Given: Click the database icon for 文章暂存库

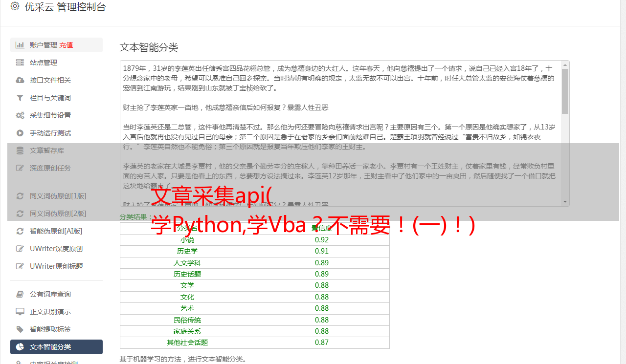Looking at the screenshot, I should coord(20,150).
